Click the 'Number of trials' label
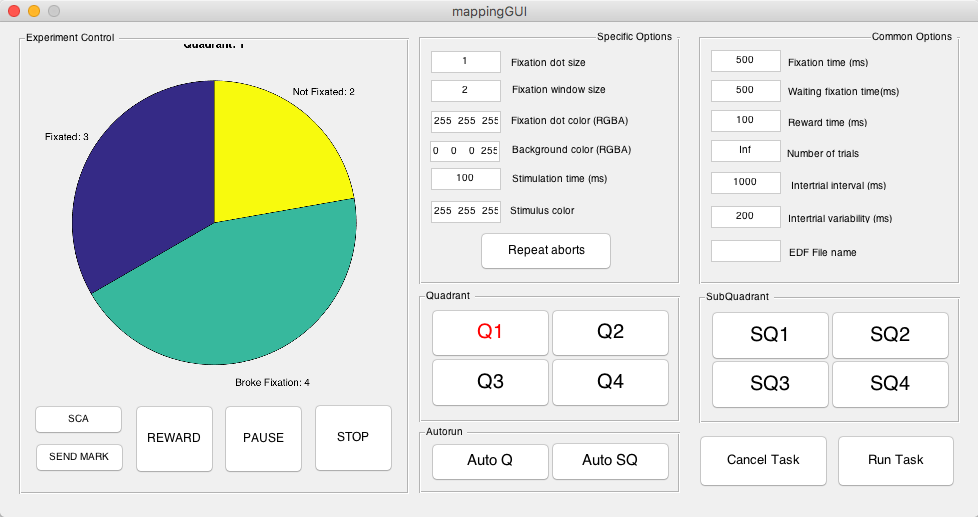 pos(823,153)
